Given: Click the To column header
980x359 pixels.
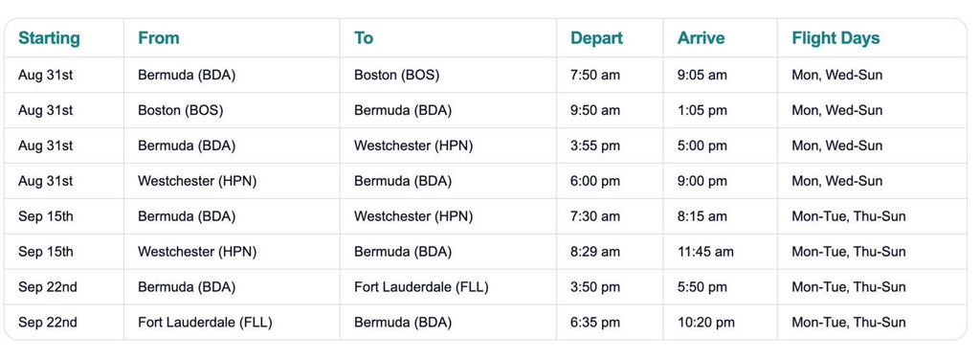Looking at the screenshot, I should click(x=364, y=38).
